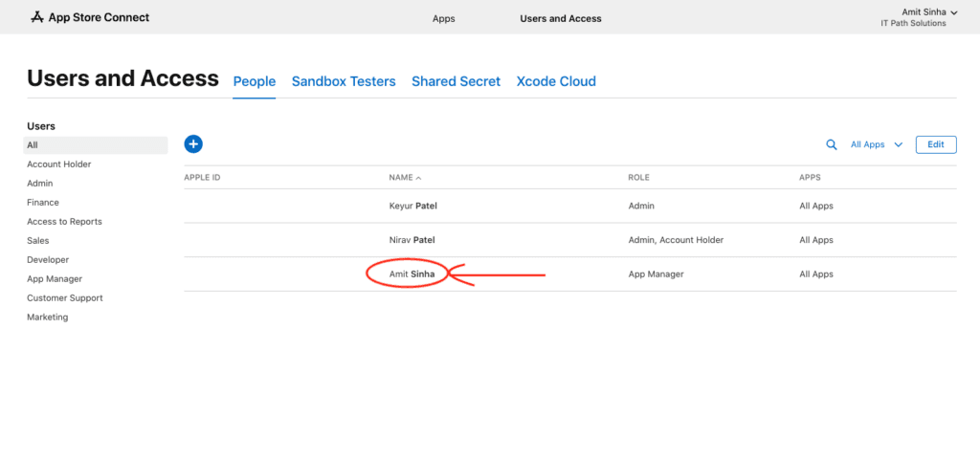Open user Nirav Patel
The image size is (980, 460).
tap(413, 240)
